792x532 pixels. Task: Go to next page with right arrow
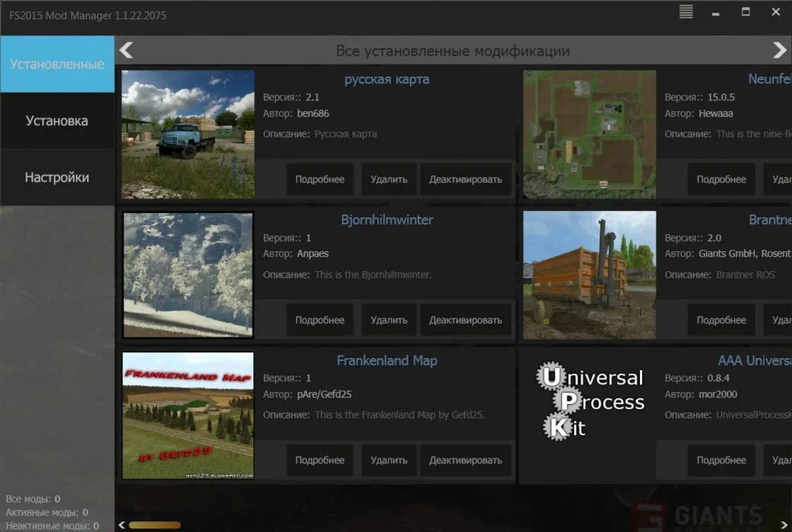779,50
